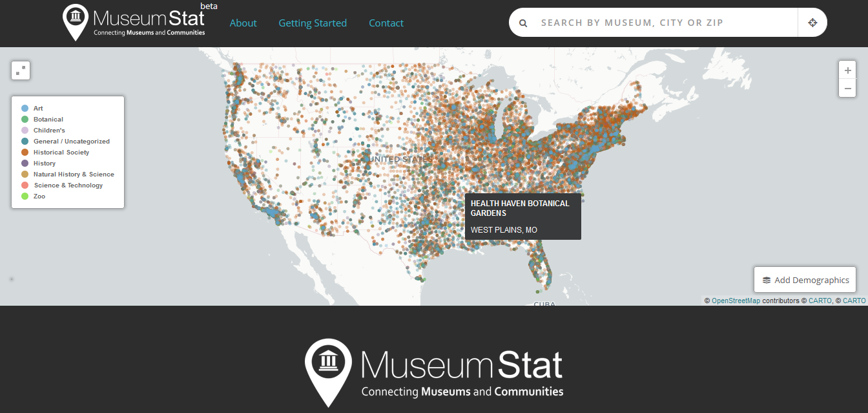Click the large MuseumStat footer logo

[x=434, y=372]
